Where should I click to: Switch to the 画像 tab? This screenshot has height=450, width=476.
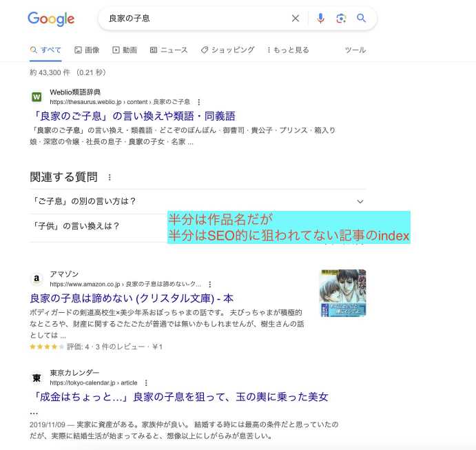coord(87,50)
